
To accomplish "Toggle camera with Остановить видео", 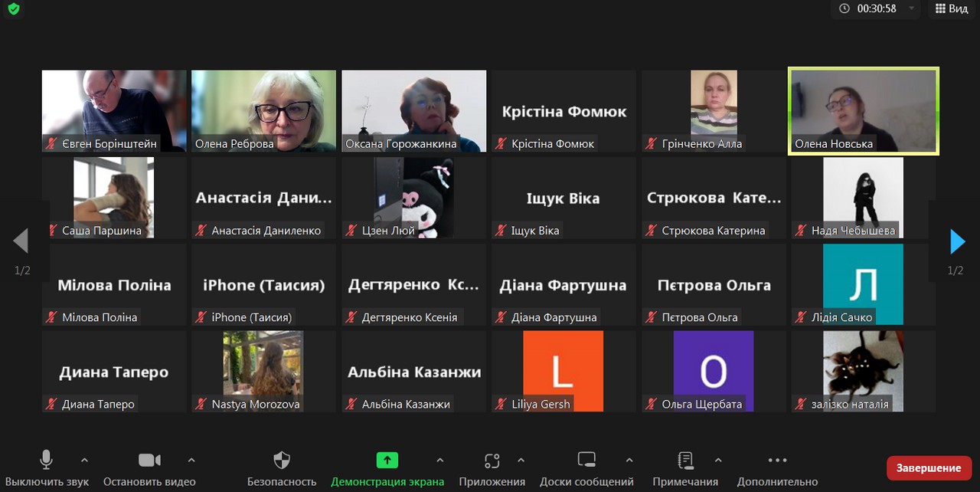I will tap(149, 461).
